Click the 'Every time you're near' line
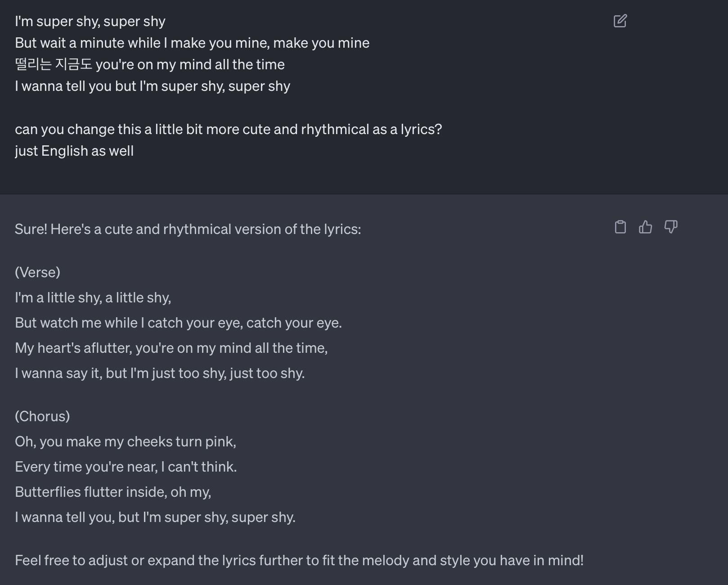 tap(126, 467)
